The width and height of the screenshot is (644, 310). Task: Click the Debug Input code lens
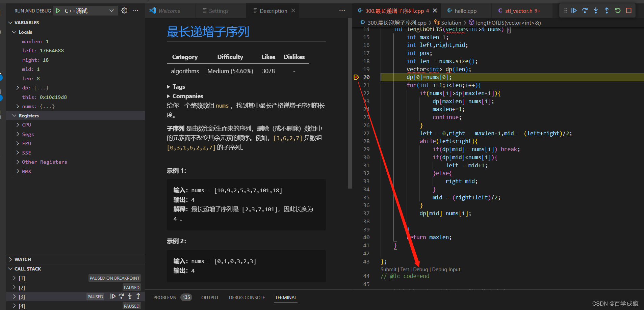[x=446, y=270]
